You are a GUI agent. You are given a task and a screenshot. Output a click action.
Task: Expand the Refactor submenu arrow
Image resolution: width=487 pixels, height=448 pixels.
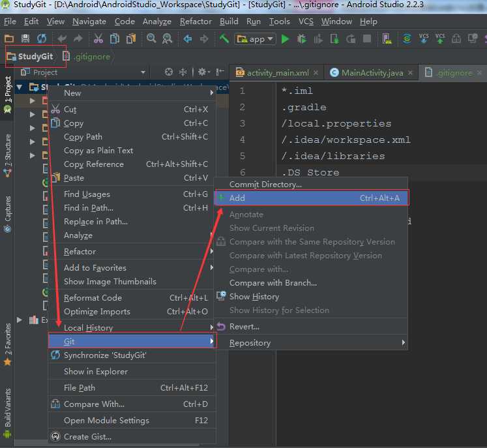click(x=211, y=251)
